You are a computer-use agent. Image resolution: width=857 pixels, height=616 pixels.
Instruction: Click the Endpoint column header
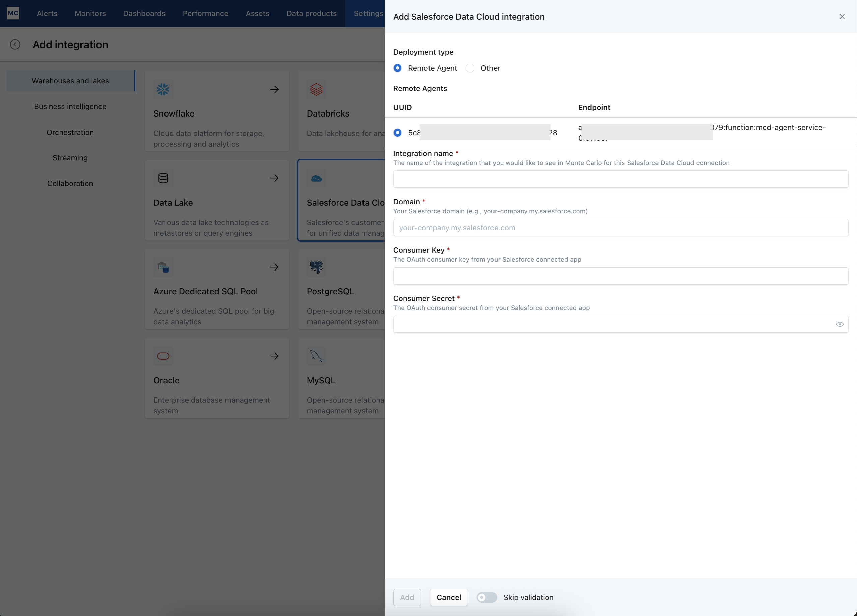(x=594, y=108)
